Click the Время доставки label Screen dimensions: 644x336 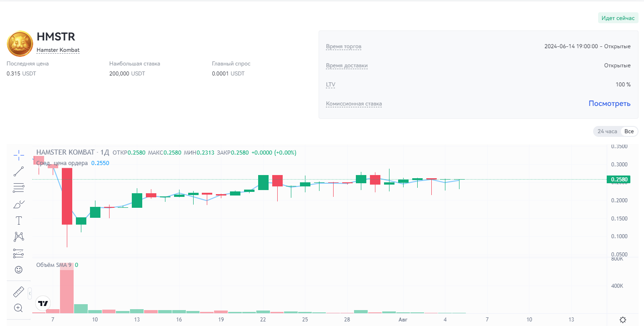pos(347,65)
